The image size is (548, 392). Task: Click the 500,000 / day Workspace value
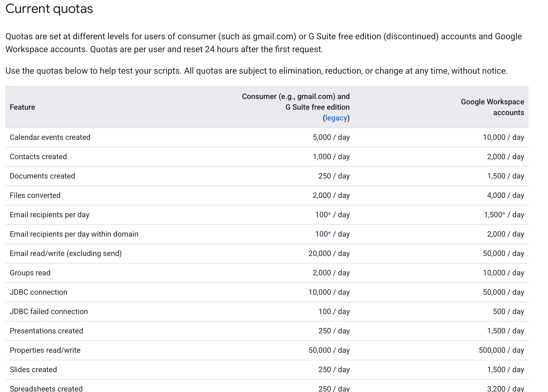tap(501, 350)
